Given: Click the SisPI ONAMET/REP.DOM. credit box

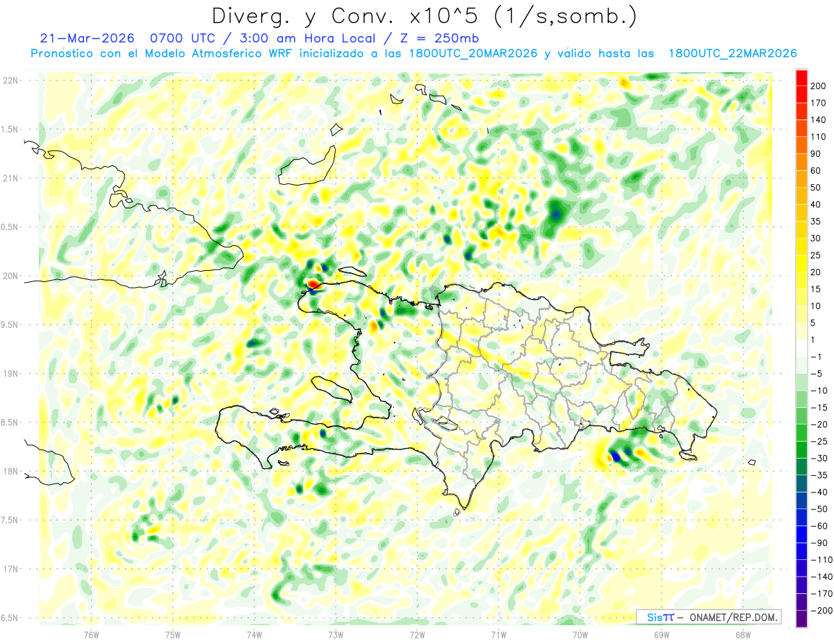Looking at the screenshot, I should (x=708, y=617).
